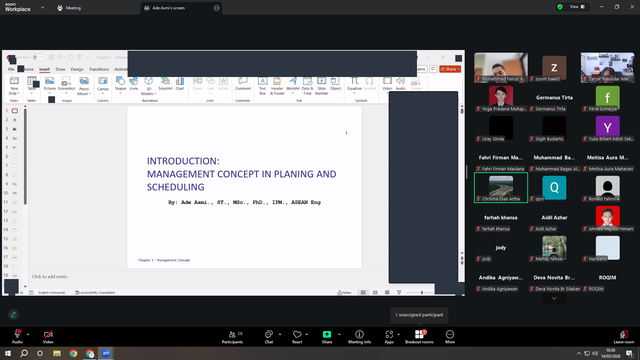This screenshot has width=640, height=360.
Task: Open the Insert ribbon tab
Action: (x=44, y=69)
